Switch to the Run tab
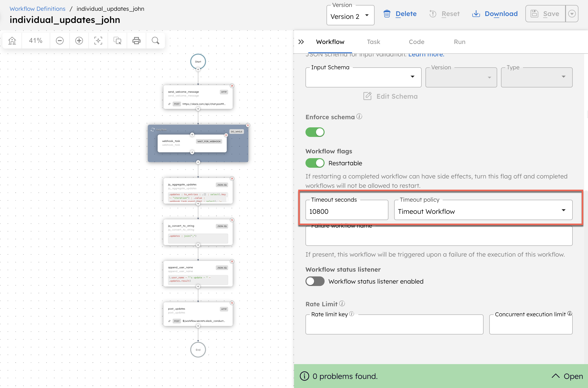The height and width of the screenshot is (388, 588). (x=459, y=42)
